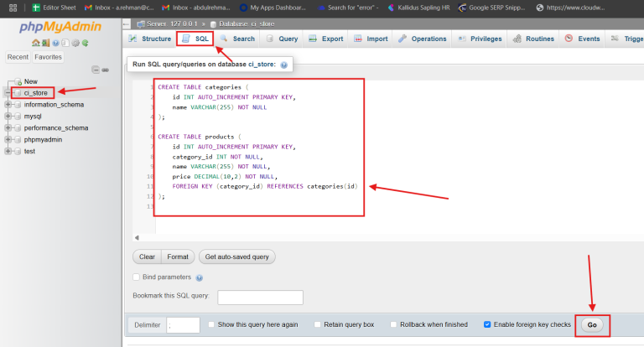Check Retain query box option
This screenshot has height=347, width=644.
[317, 324]
